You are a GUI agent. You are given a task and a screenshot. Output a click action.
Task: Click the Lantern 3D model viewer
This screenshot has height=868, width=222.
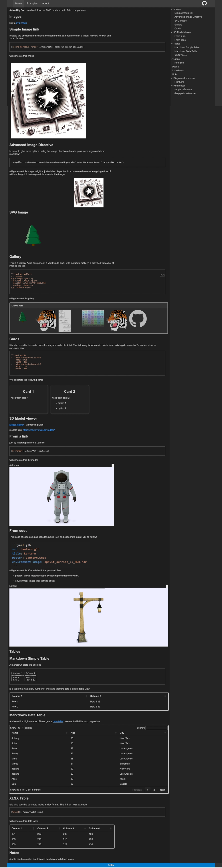click(x=89, y=617)
